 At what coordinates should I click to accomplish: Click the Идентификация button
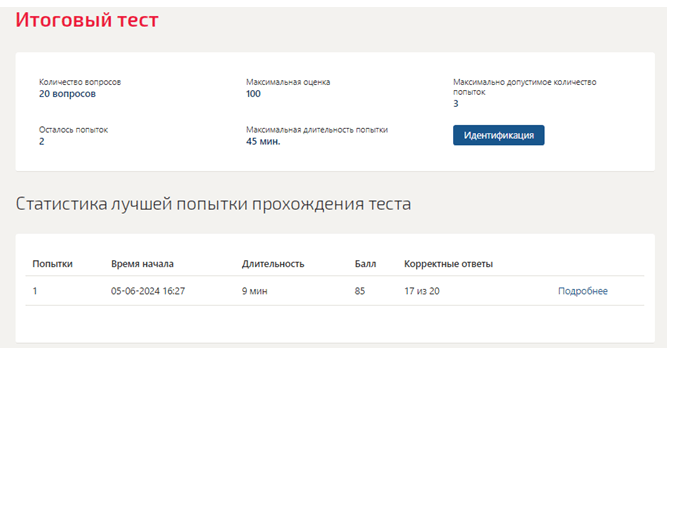[498, 135]
